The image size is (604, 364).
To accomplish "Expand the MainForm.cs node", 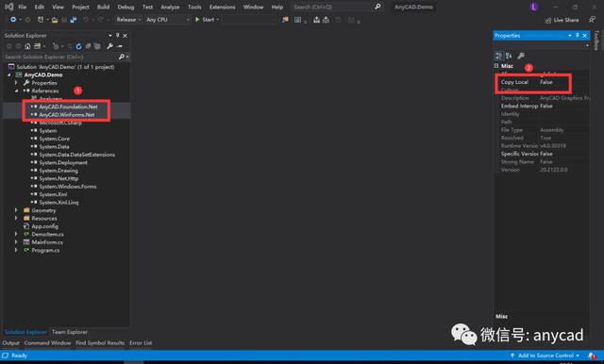I will click(16, 242).
